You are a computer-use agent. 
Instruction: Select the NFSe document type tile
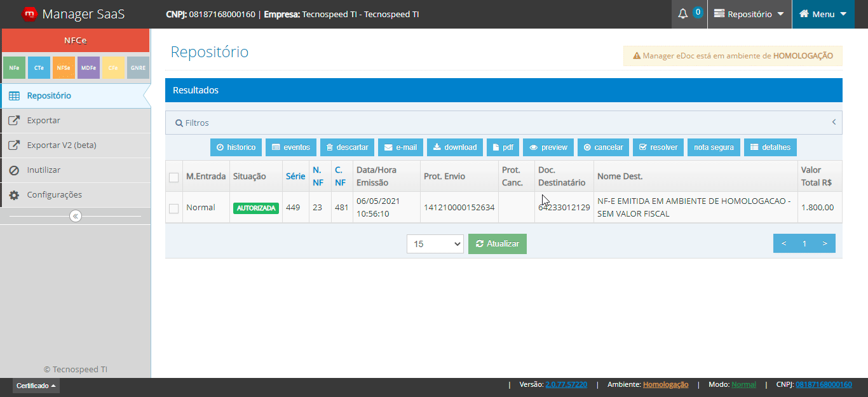pos(64,67)
